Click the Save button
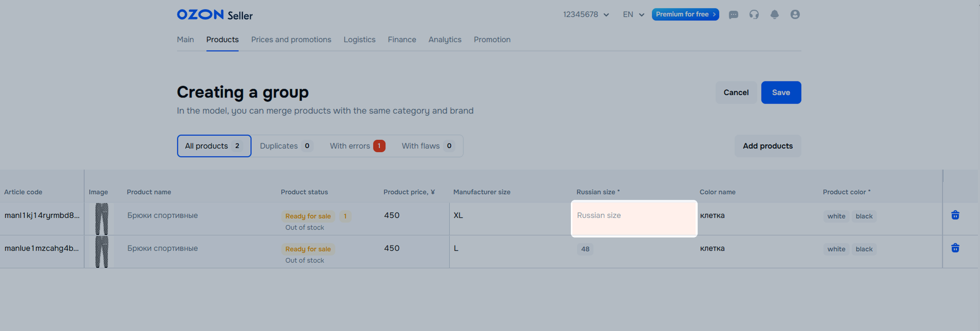 pos(781,93)
